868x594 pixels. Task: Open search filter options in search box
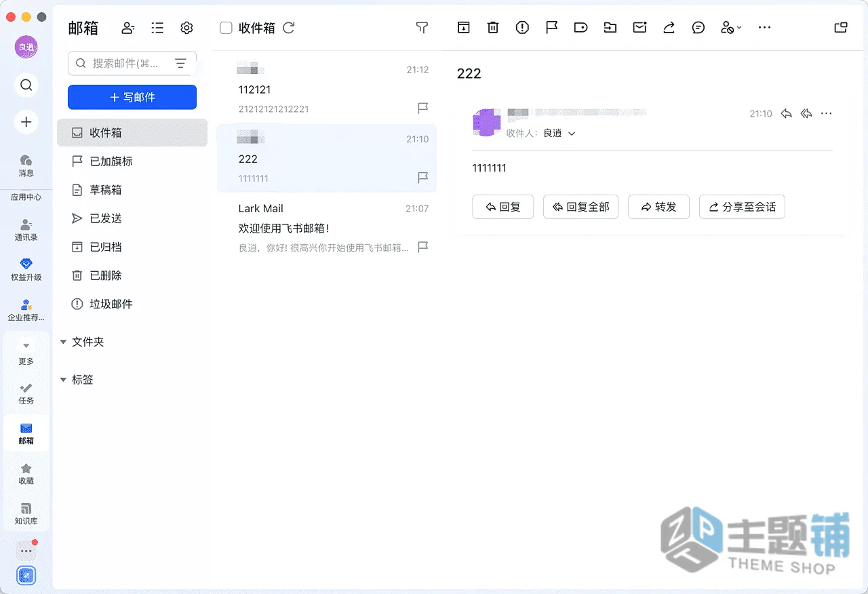(x=180, y=63)
